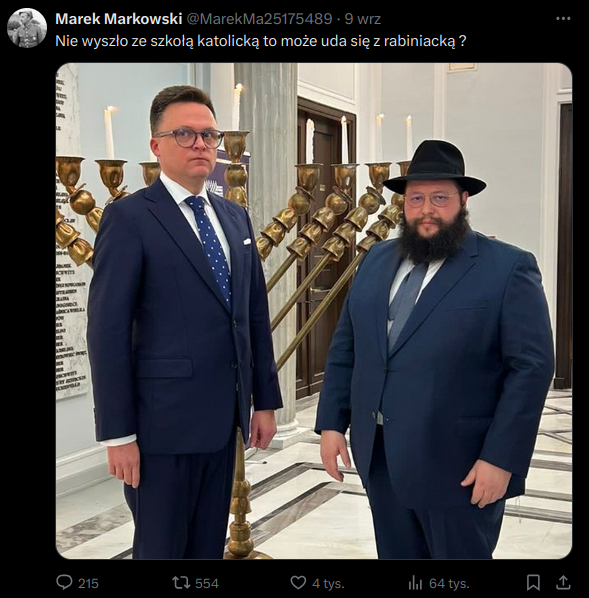Open the attached photo full size
This screenshot has width=589, height=598.
click(314, 311)
